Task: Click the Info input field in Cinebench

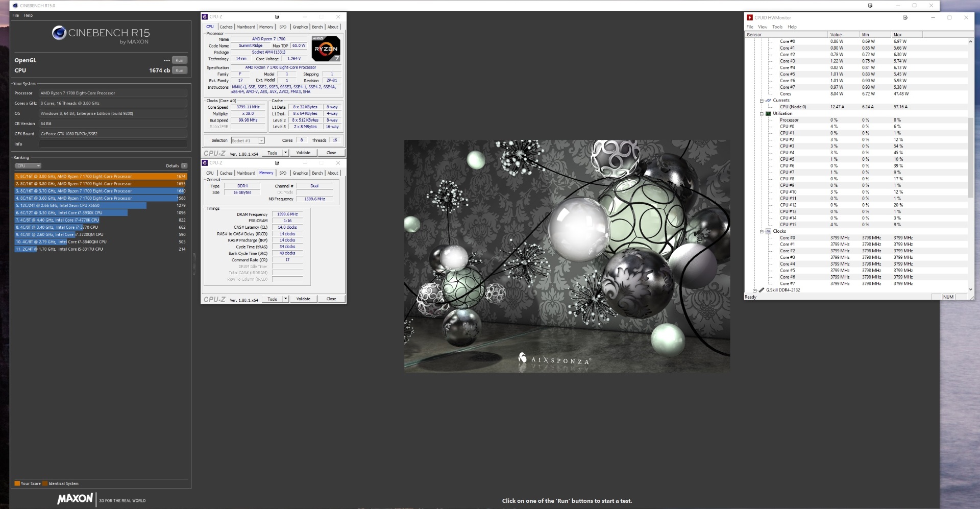Action: click(x=113, y=144)
